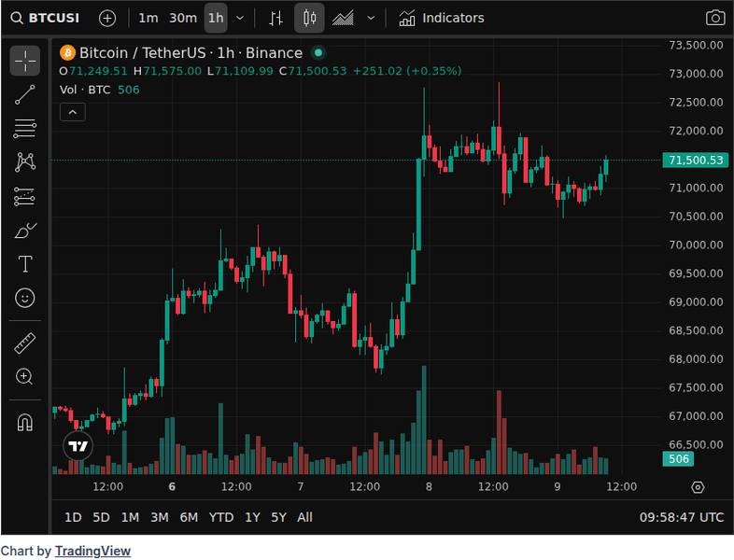Click the volume value label 506
Image resolution: width=734 pixels, height=560 pixels.
point(678,459)
